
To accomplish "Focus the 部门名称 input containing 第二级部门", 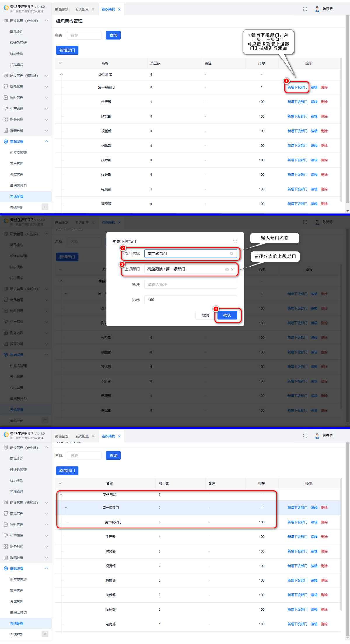I will 187,254.
